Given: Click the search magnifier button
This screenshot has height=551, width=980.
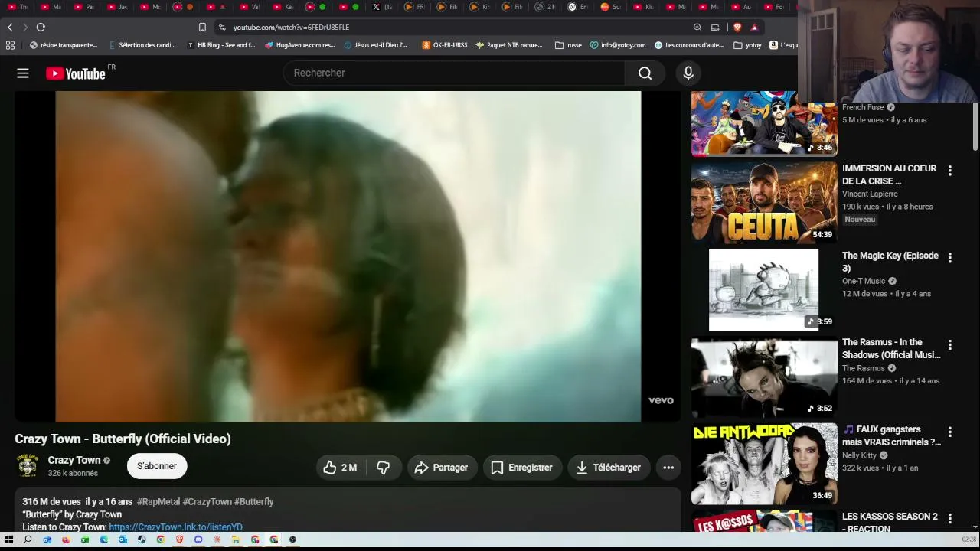Looking at the screenshot, I should coord(645,73).
